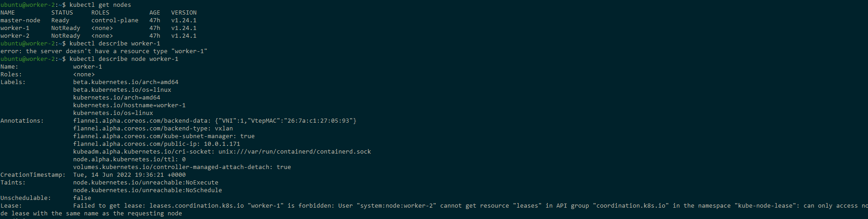This screenshot has width=868, height=219.
Task: Click the 'Annotations:' field name
Action: pyautogui.click(x=22, y=121)
